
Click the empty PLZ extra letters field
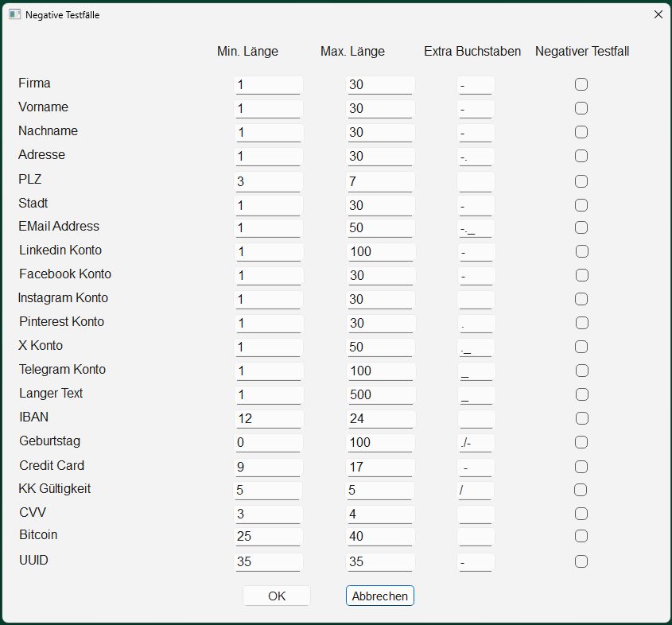tap(476, 182)
